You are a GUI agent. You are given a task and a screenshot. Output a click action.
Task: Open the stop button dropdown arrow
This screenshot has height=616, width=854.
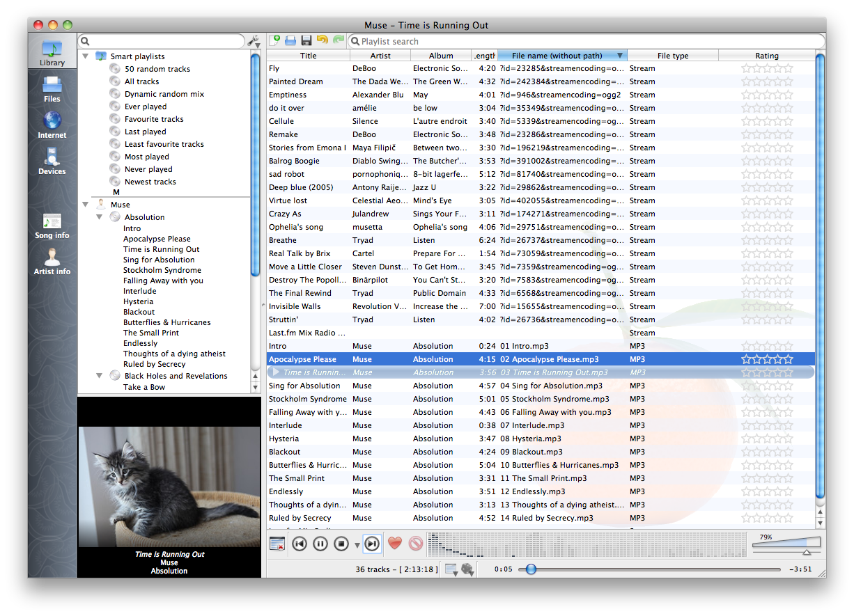point(357,545)
